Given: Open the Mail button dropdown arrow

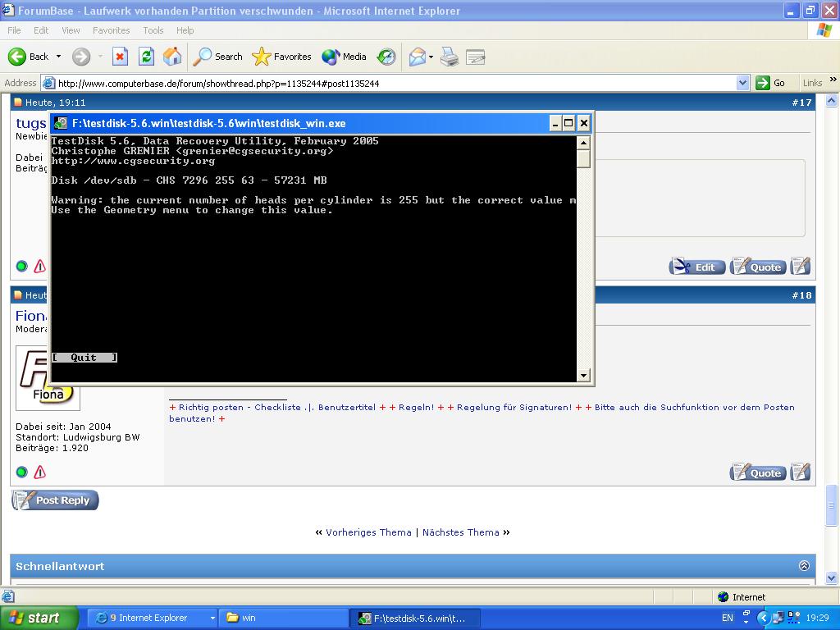Looking at the screenshot, I should (x=431, y=57).
